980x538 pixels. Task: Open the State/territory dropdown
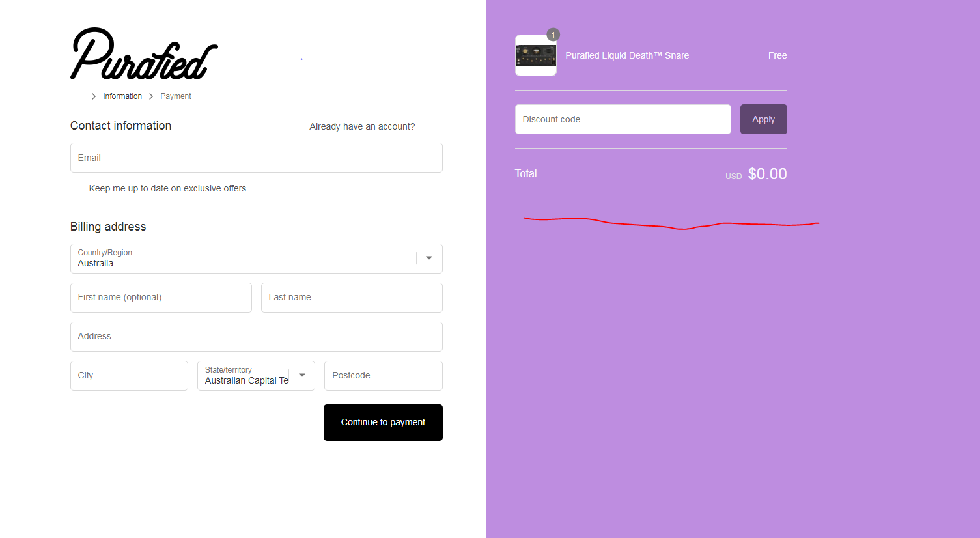click(256, 376)
